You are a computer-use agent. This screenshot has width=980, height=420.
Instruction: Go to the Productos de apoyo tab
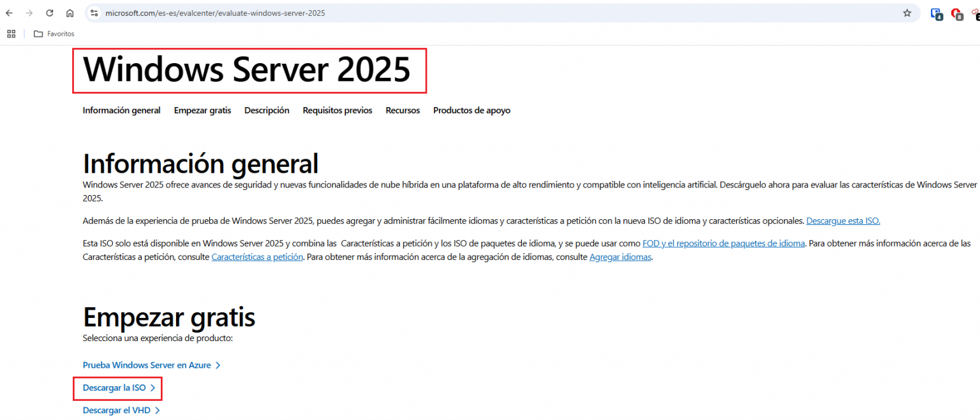[471, 110]
